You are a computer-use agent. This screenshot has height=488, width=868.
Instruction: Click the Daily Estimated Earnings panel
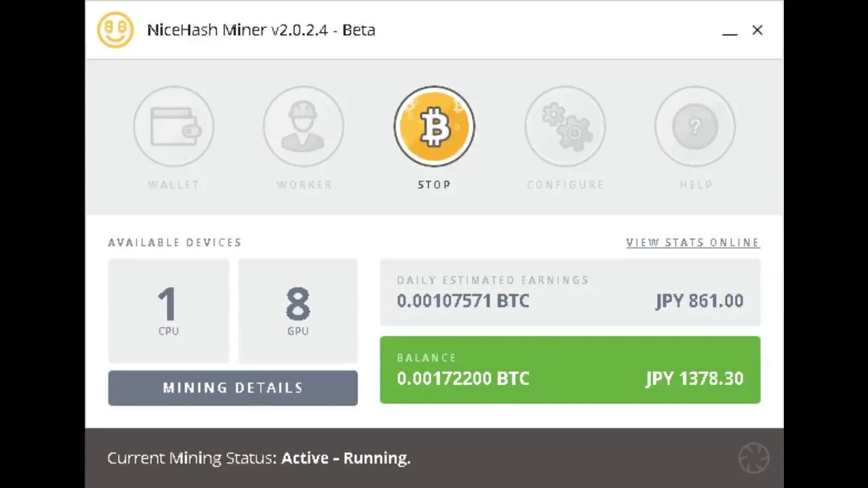[x=570, y=292]
